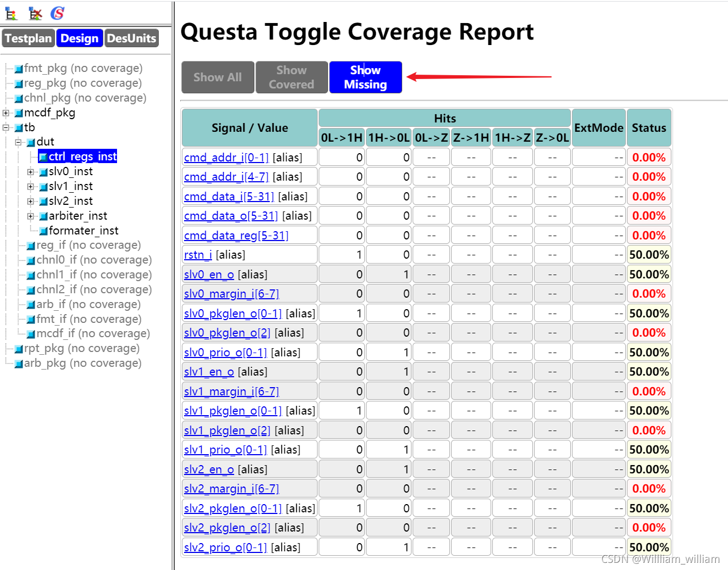Open the cmd_addr_i[0-1] signal link

pos(226,157)
